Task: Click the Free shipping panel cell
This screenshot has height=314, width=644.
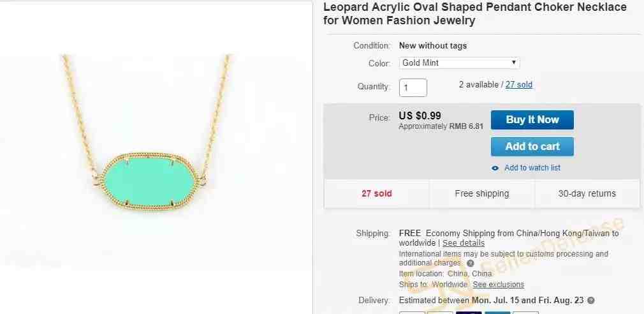Action: click(x=482, y=193)
